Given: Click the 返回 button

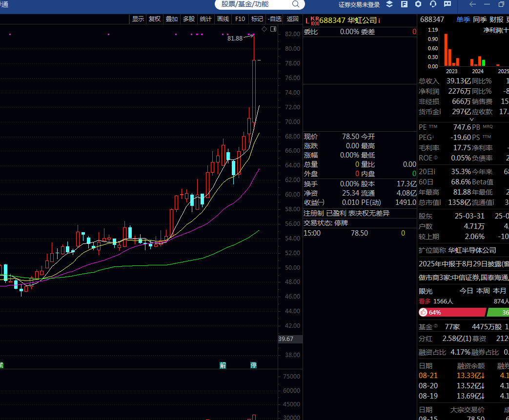Looking at the screenshot, I should point(292,19).
